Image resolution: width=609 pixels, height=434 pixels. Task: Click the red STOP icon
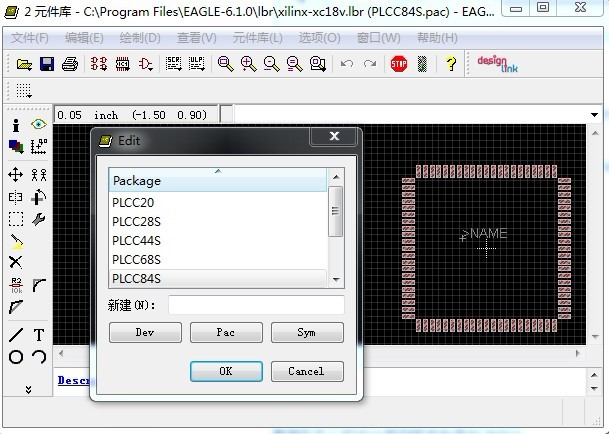coord(399,64)
